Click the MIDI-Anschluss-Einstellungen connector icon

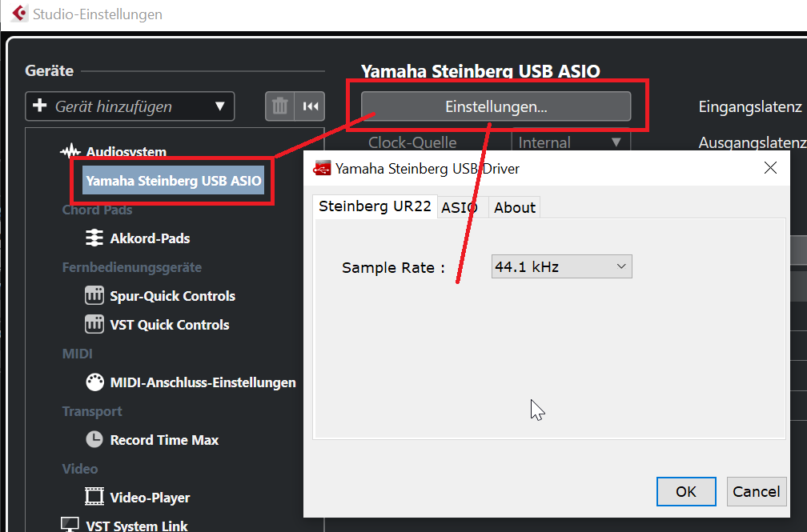point(94,382)
